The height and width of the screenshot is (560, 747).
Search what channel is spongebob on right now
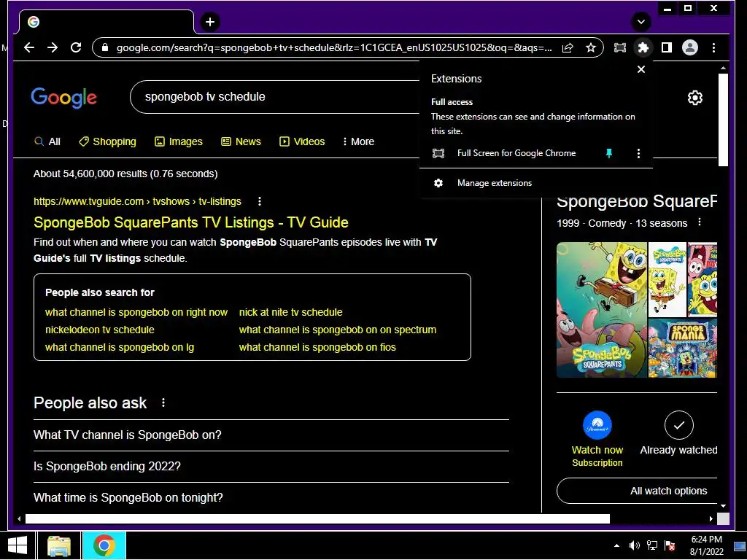(x=136, y=312)
